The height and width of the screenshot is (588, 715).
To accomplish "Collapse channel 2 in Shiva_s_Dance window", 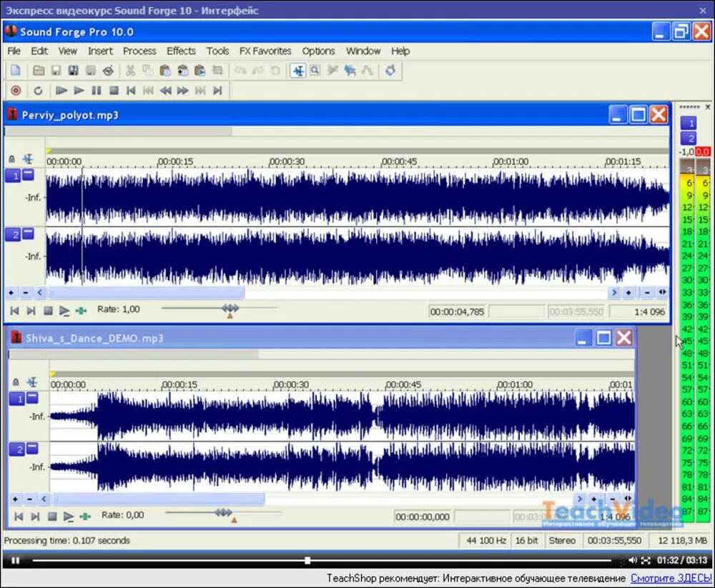I will (x=32, y=449).
